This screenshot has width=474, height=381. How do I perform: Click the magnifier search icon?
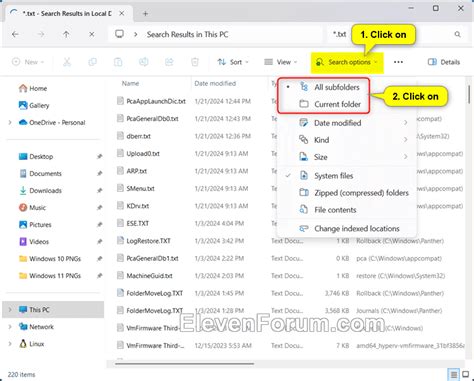458,34
